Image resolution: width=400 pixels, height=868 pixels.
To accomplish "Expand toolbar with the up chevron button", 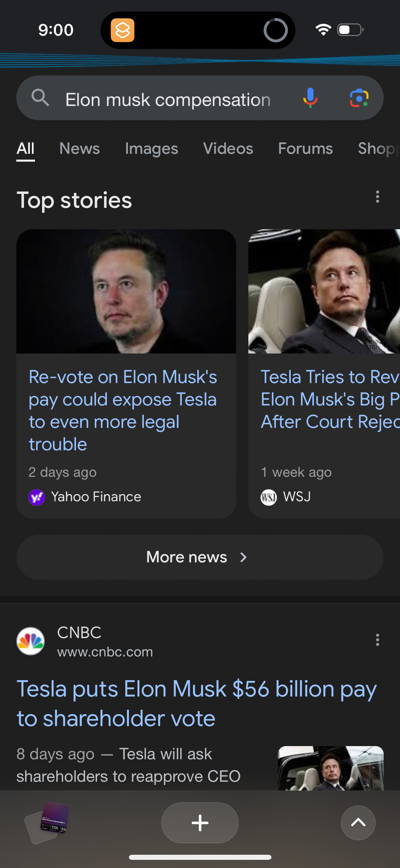I will click(x=358, y=822).
